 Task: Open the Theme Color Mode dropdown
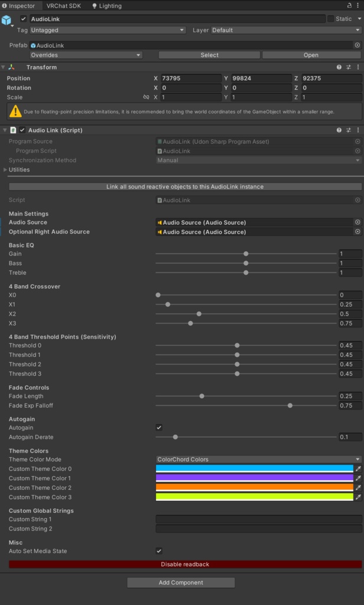[x=257, y=459]
